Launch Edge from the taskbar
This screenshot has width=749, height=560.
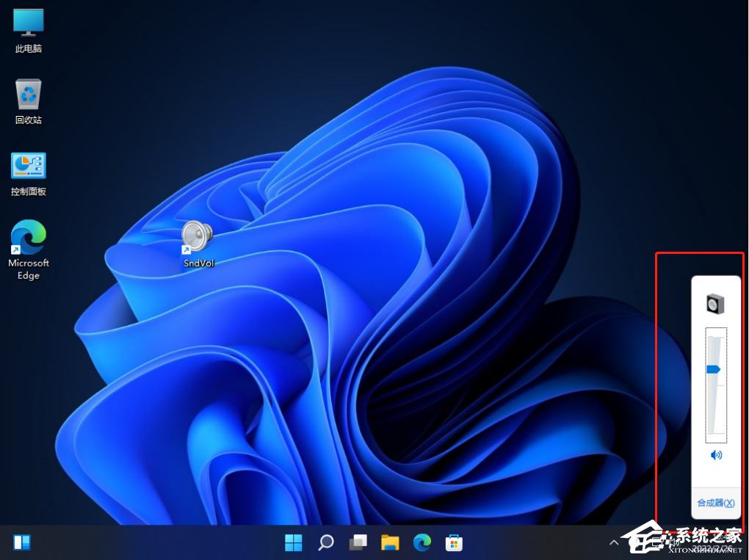coord(422,542)
